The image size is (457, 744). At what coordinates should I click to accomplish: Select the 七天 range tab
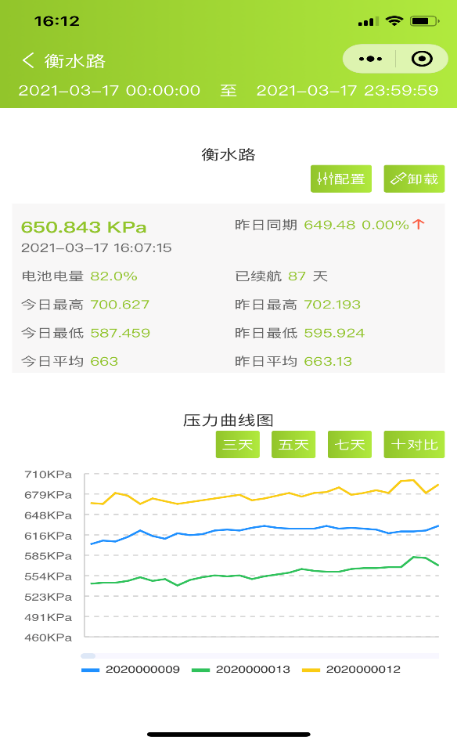350,445
